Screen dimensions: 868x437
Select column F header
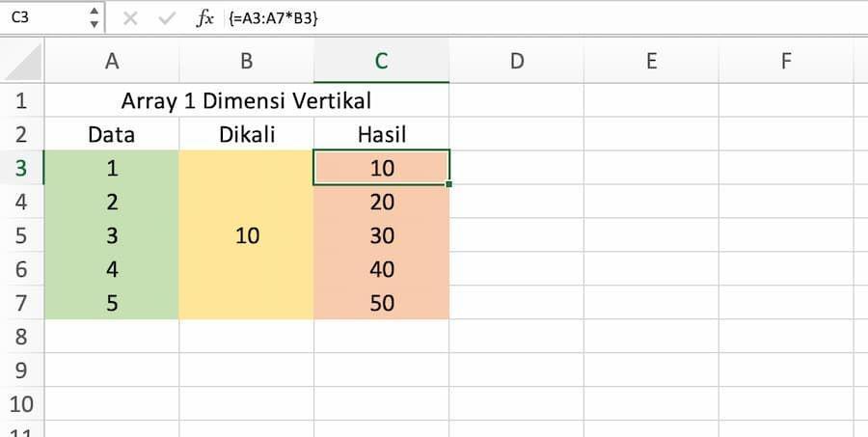coord(786,62)
